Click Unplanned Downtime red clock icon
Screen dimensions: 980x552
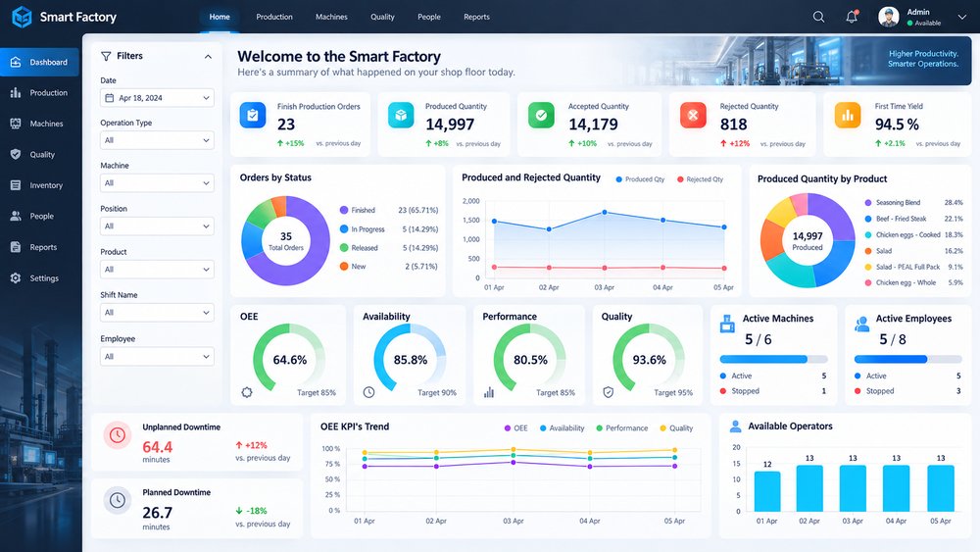click(x=118, y=435)
